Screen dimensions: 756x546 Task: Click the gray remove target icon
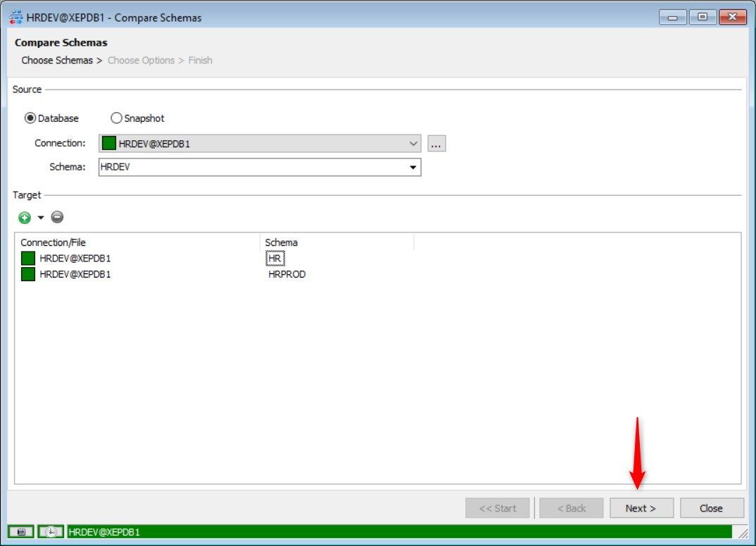(x=58, y=217)
